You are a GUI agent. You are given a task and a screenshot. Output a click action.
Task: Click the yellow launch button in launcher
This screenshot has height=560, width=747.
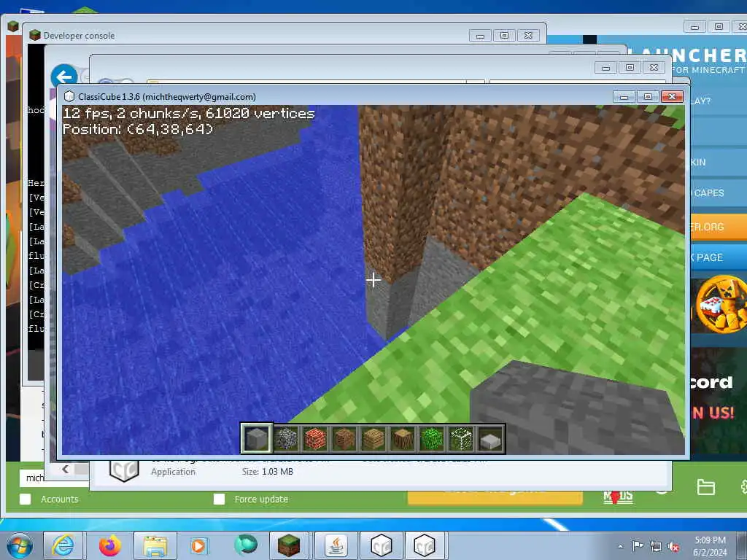click(495, 497)
